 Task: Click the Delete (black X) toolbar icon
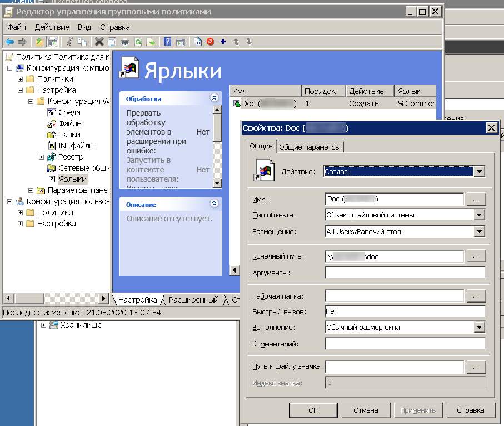pyautogui.click(x=99, y=42)
